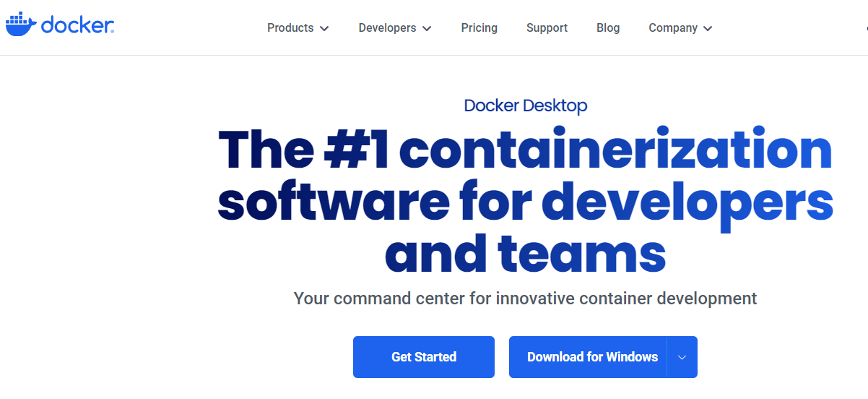Click 'Your command center' subtitle text
The height and width of the screenshot is (399, 868).
[525, 298]
